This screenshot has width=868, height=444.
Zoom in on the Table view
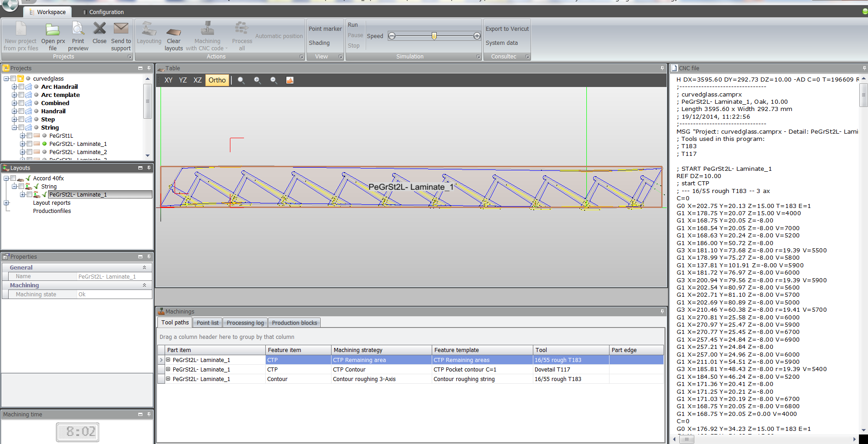click(257, 80)
